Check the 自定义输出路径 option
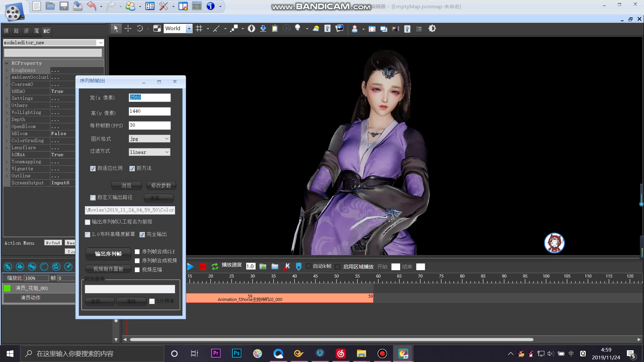The image size is (644, 362). coord(93,198)
